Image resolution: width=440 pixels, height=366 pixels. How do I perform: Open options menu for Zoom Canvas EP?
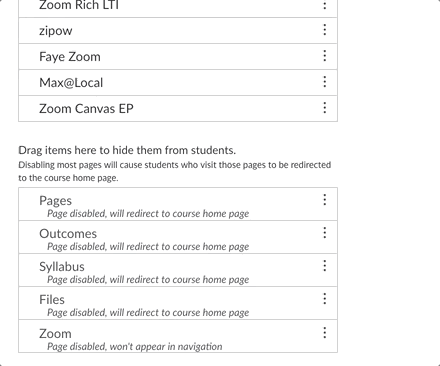(325, 108)
